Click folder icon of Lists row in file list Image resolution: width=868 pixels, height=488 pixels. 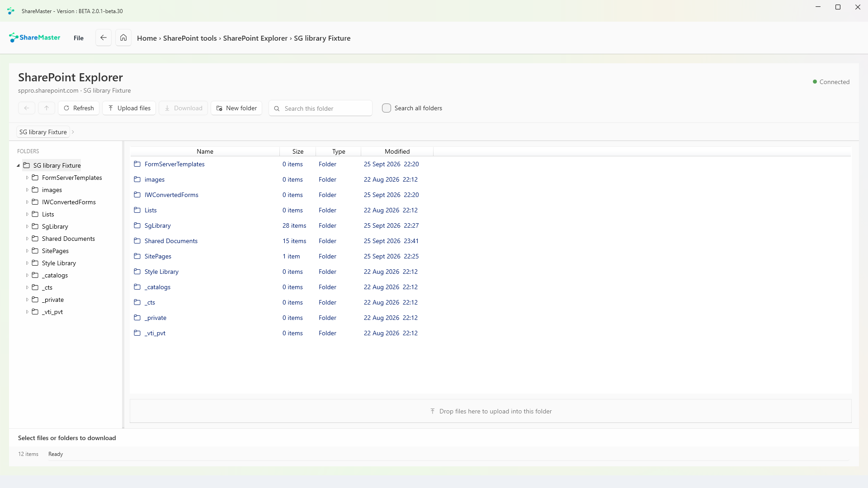click(137, 210)
